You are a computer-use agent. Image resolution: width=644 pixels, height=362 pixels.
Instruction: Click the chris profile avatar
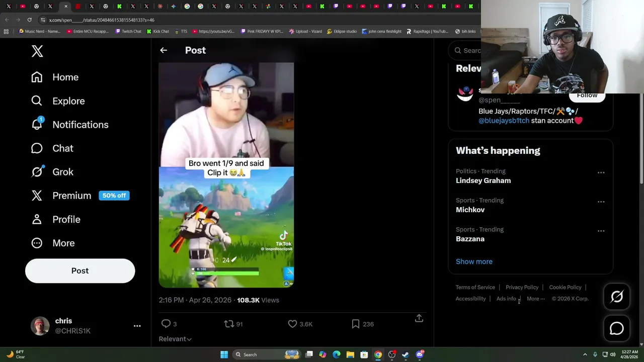pos(40,326)
